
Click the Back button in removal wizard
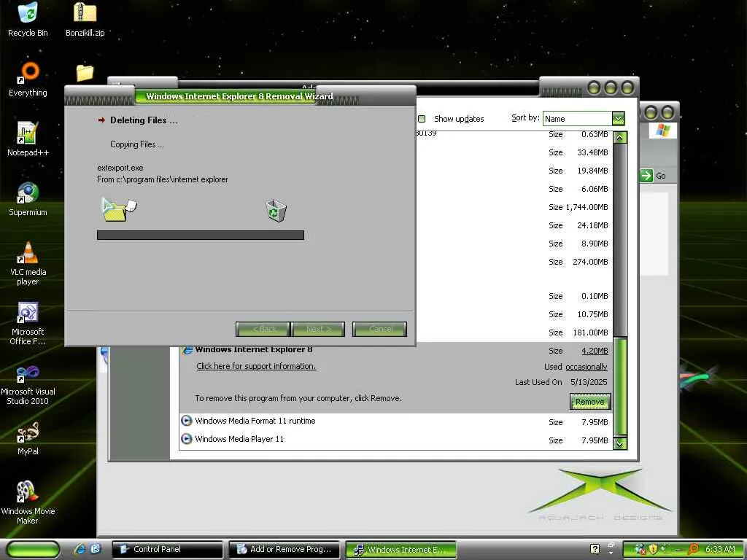tap(263, 329)
